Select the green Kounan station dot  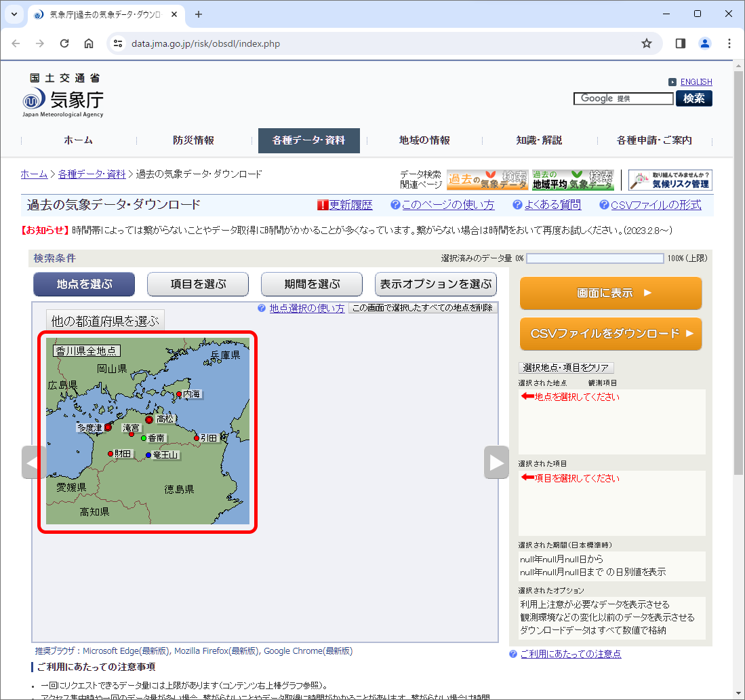tap(144, 438)
